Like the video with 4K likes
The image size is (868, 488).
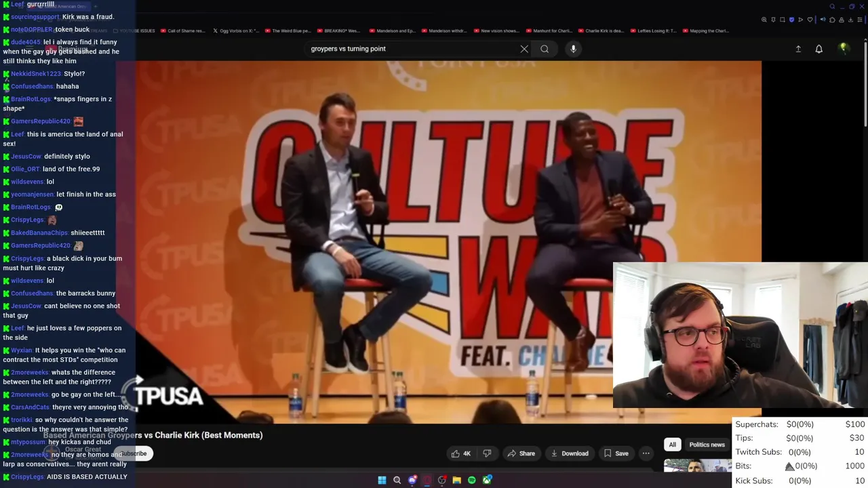pos(461,453)
